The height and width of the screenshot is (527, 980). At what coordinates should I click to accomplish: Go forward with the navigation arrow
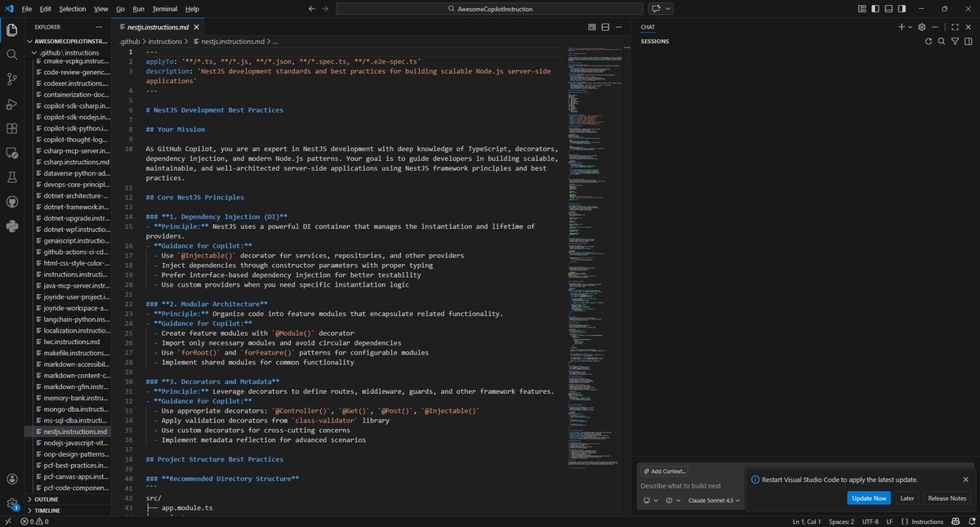point(326,9)
